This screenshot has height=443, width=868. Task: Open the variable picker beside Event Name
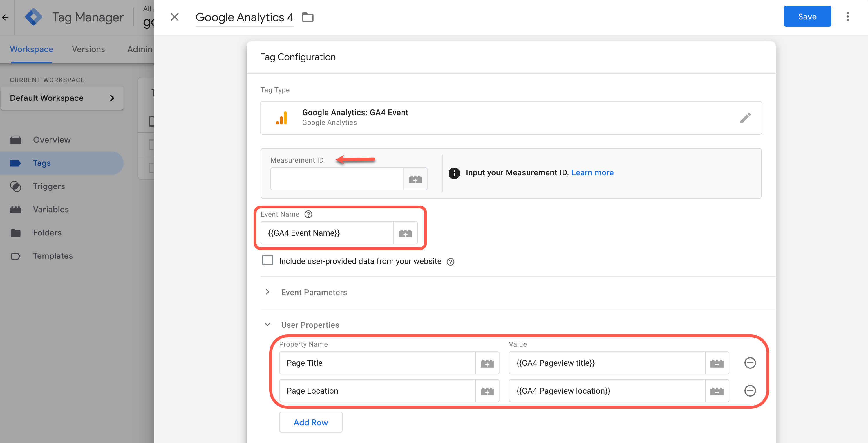[x=405, y=233]
